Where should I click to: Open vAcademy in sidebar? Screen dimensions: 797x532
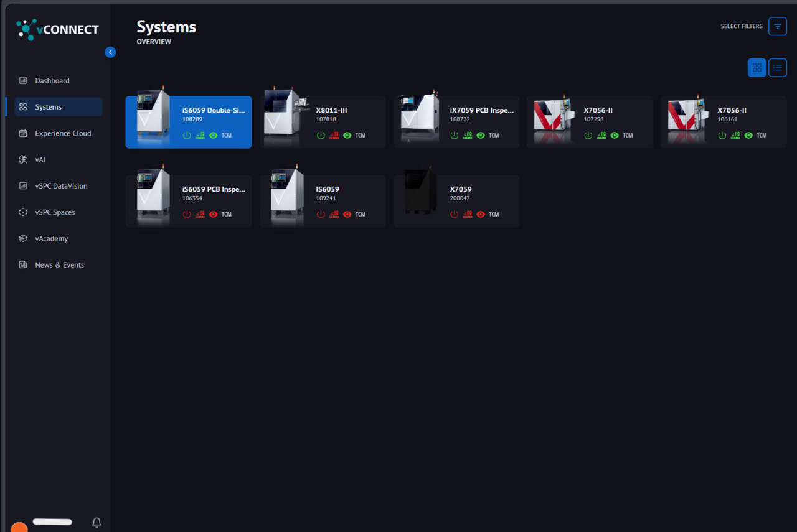51,239
